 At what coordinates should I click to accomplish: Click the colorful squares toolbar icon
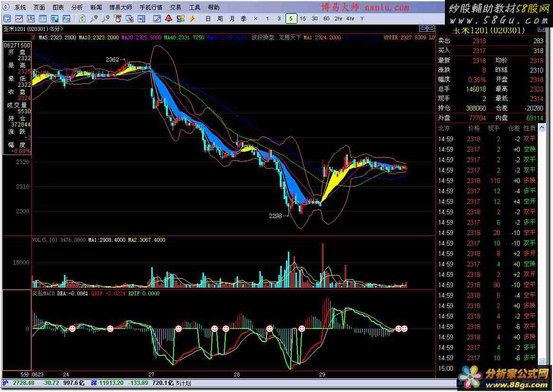tap(181, 18)
